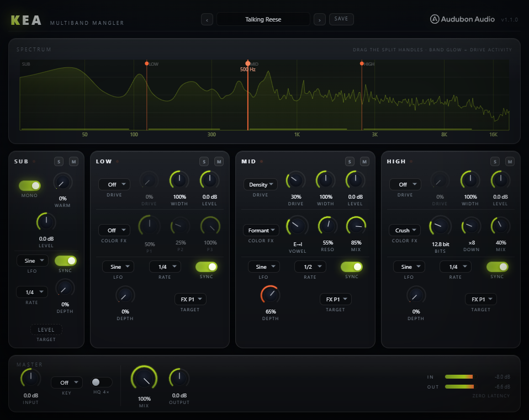The image size is (529, 420).
Task: Click the Talking Reese preset name
Action: (263, 19)
